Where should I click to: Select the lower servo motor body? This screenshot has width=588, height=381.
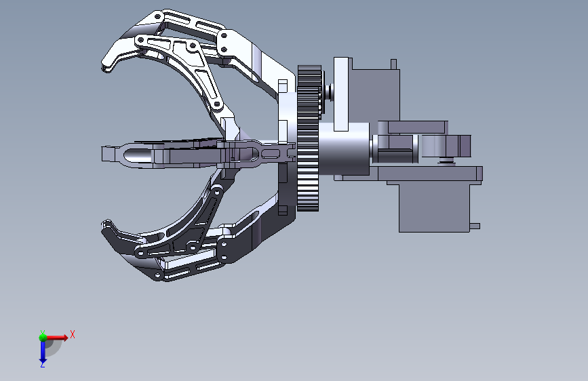434,207
